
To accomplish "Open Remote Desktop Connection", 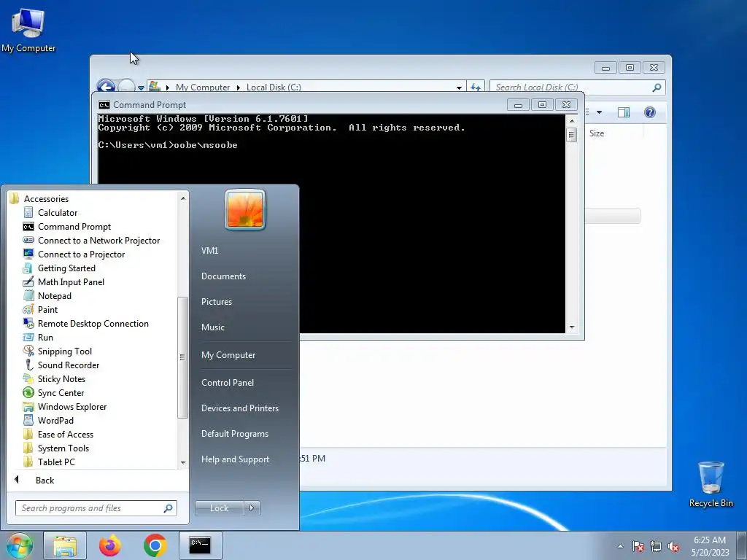I will (93, 323).
